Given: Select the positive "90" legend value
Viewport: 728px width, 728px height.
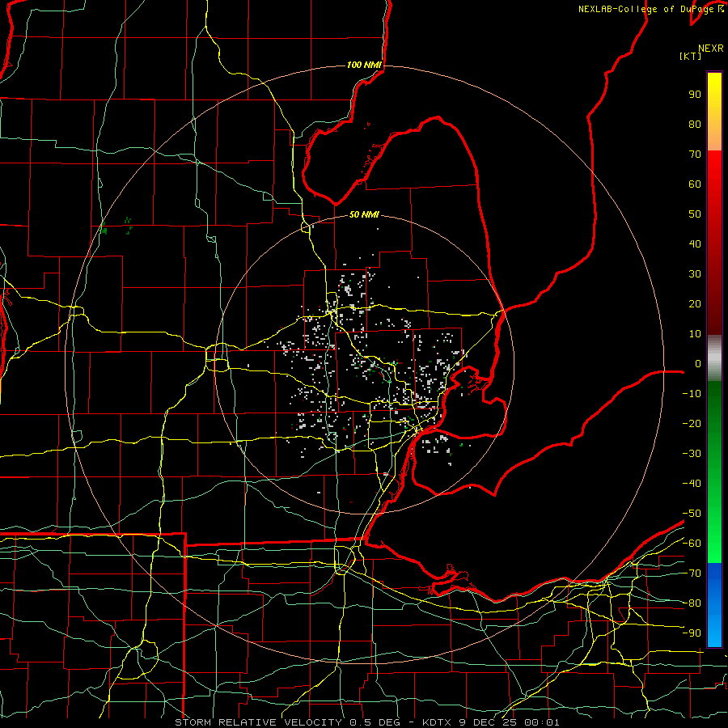Looking at the screenshot, I should (x=695, y=95).
